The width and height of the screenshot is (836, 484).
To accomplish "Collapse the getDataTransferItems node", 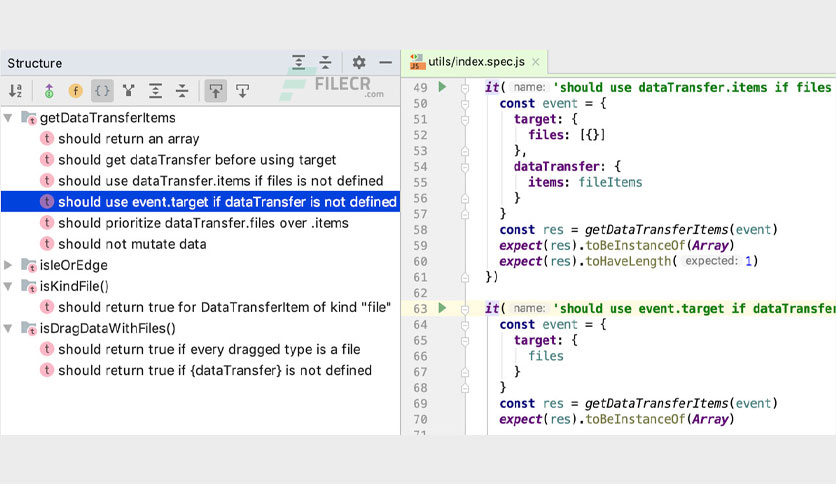I will click(8, 118).
